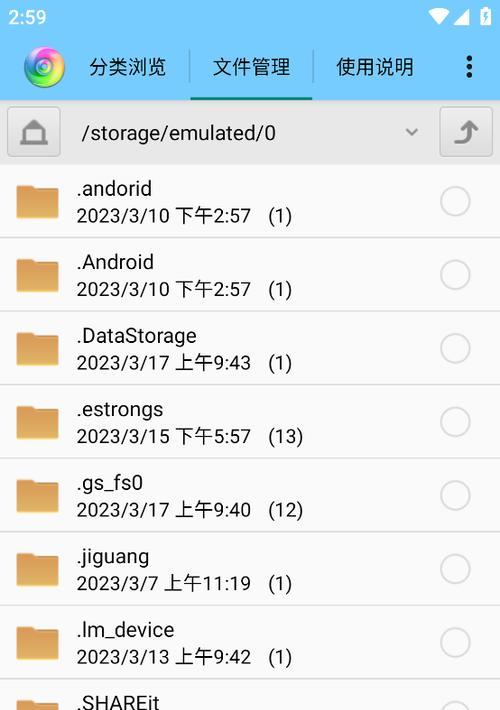Screen dimensions: 500x710
Task: Select the .gs_fs0 folder radio button
Action: click(455, 495)
